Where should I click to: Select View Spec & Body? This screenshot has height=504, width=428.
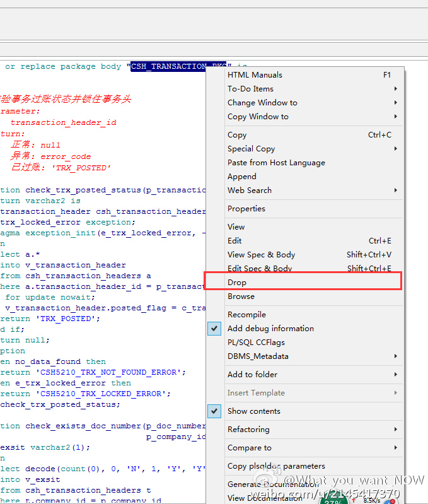(x=304, y=254)
